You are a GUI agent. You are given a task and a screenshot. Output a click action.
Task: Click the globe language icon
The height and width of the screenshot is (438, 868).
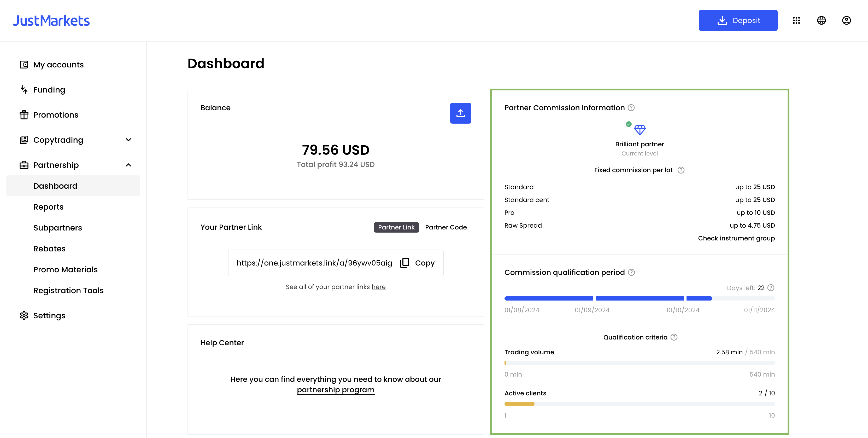822,20
